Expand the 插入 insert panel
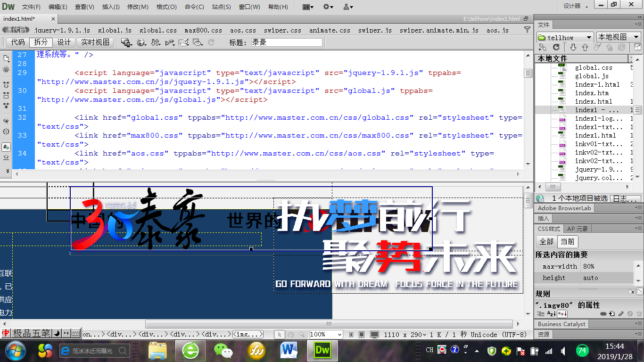Screen dimensions: 644x362 (x=544, y=218)
